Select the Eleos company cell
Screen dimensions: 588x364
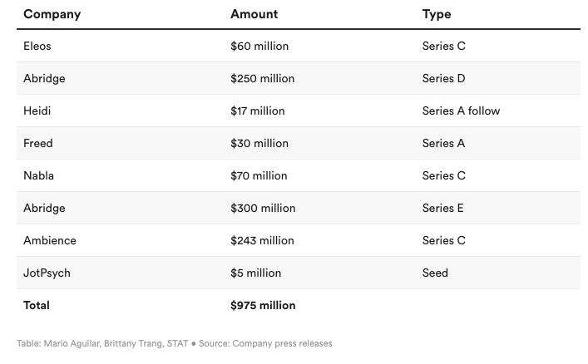pyautogui.click(x=37, y=46)
